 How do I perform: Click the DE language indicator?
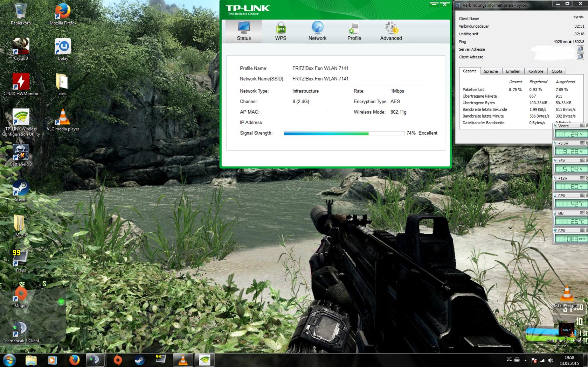click(x=509, y=359)
